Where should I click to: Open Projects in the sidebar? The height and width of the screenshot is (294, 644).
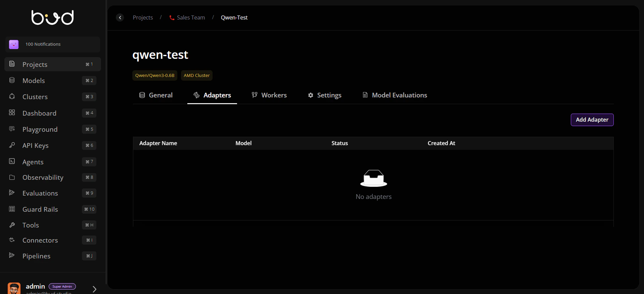tap(53, 64)
